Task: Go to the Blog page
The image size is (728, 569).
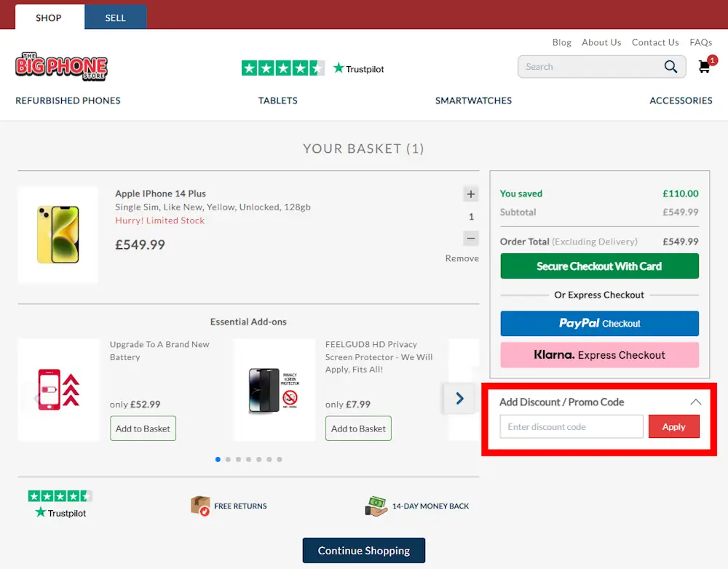Action: point(562,42)
